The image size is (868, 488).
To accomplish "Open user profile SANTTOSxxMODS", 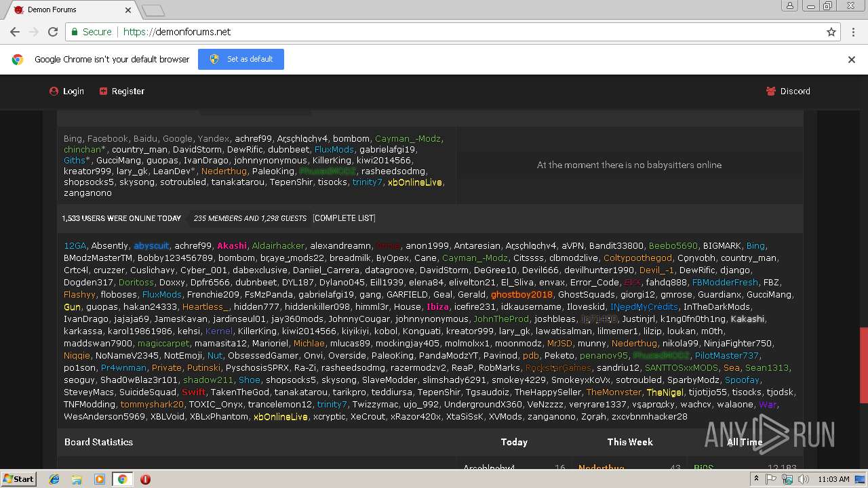I will coord(681,368).
